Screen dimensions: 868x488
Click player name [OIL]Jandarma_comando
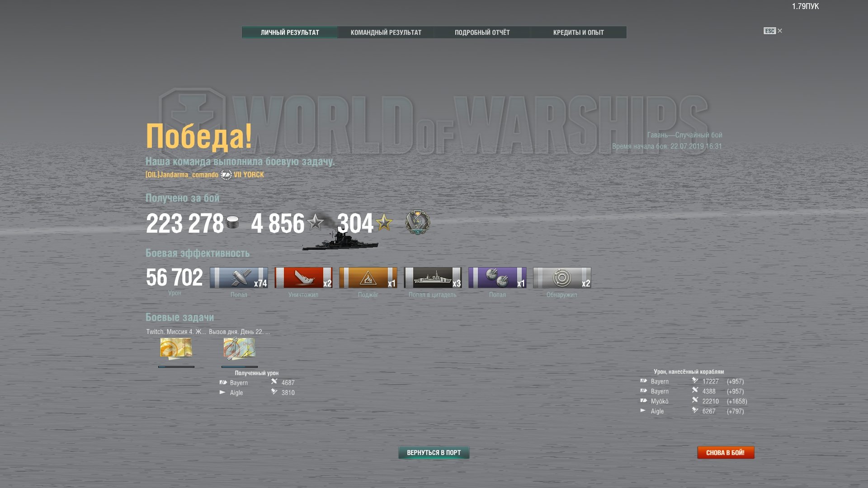182,175
